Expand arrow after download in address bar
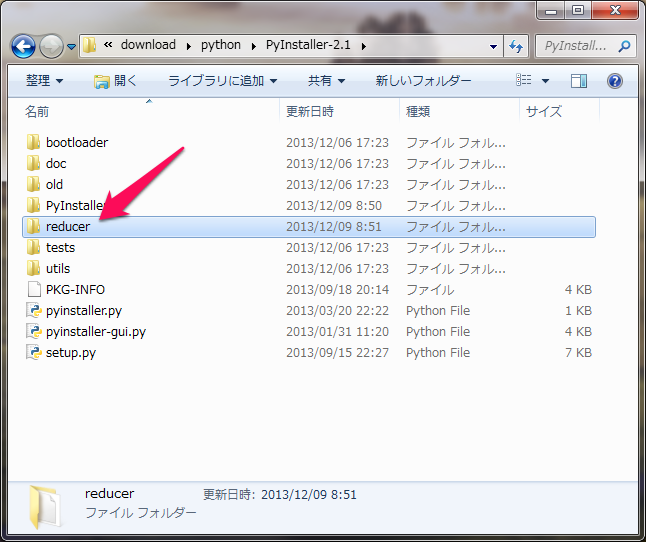The image size is (646, 542). pos(189,46)
